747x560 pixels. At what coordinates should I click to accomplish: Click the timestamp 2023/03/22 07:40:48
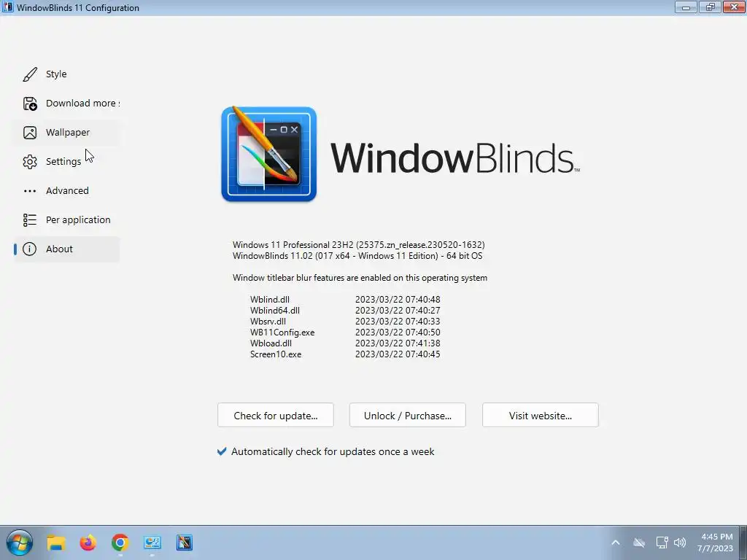(398, 300)
